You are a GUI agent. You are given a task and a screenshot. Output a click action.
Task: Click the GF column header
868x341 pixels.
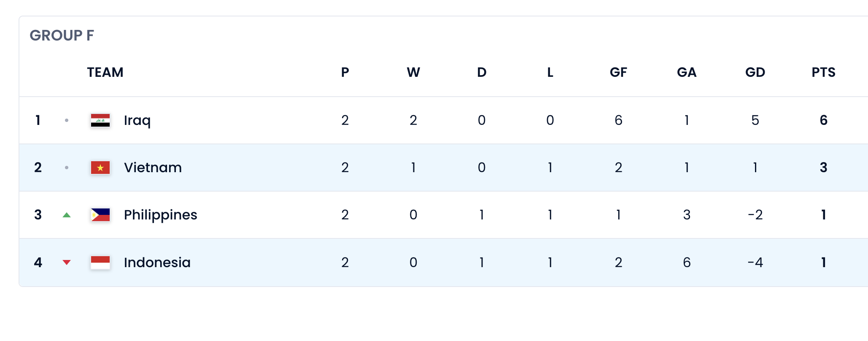coord(618,72)
